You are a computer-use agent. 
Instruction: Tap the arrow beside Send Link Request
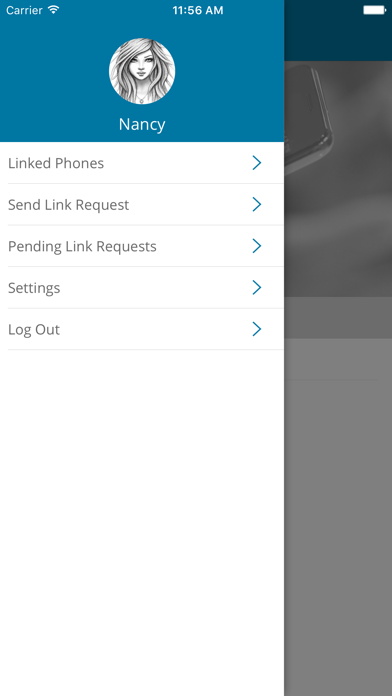tap(257, 205)
